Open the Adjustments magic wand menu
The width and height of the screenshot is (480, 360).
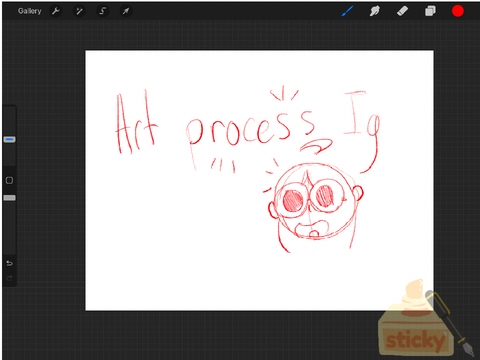(79, 11)
